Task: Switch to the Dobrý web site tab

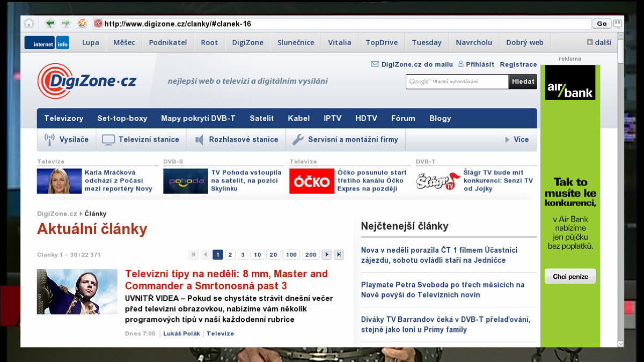Action: click(525, 42)
